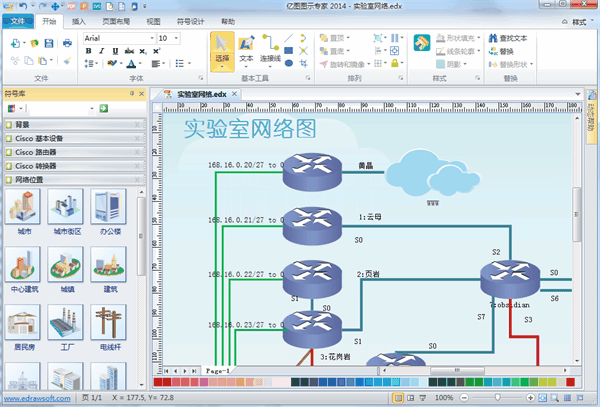Open the 阴影 shadow dropdown
Screen dimensions: 600x407
465,64
